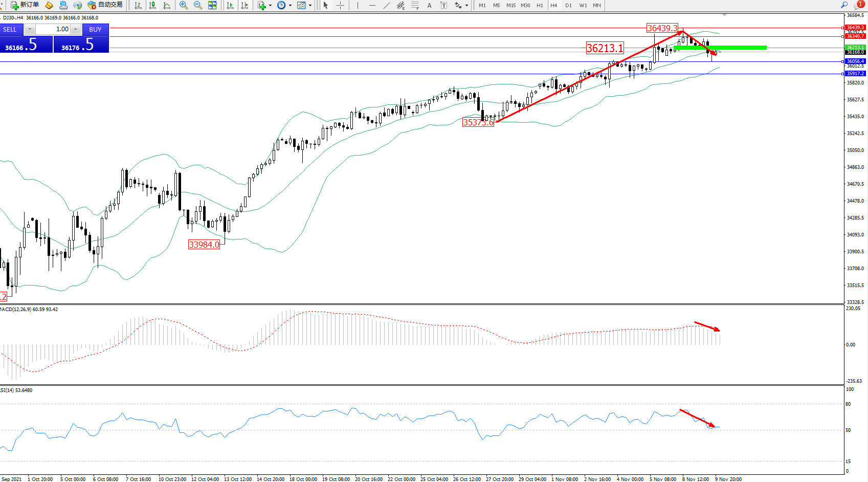Select the Crosshair tool
The height and width of the screenshot is (482, 868).
click(x=340, y=5)
